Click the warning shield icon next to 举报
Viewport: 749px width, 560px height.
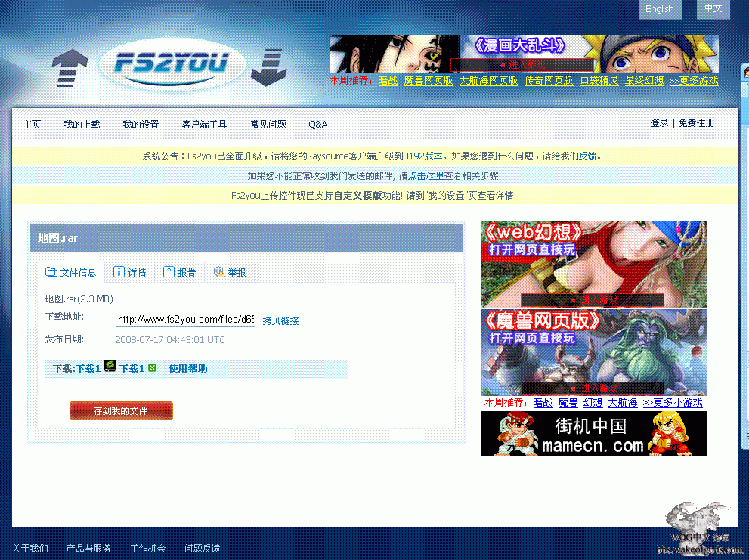click(218, 272)
